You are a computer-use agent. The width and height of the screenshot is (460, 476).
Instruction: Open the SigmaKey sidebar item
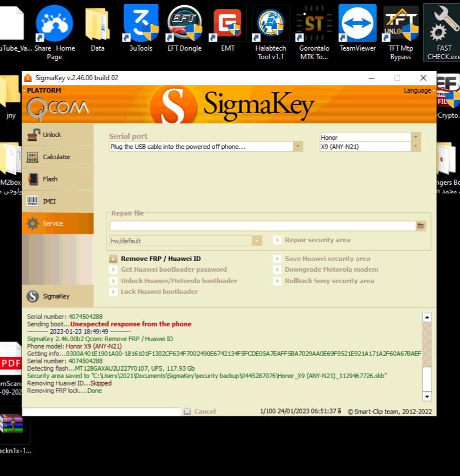tap(57, 296)
